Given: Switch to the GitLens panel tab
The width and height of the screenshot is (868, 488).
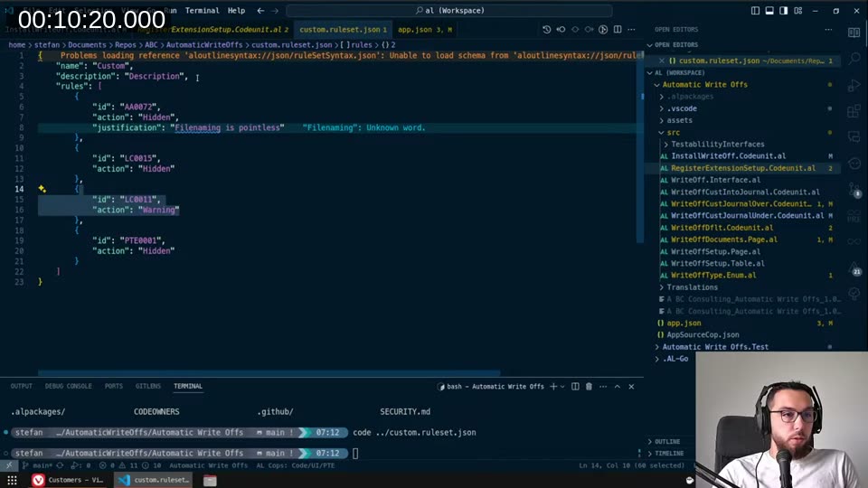Looking at the screenshot, I should click(x=147, y=386).
